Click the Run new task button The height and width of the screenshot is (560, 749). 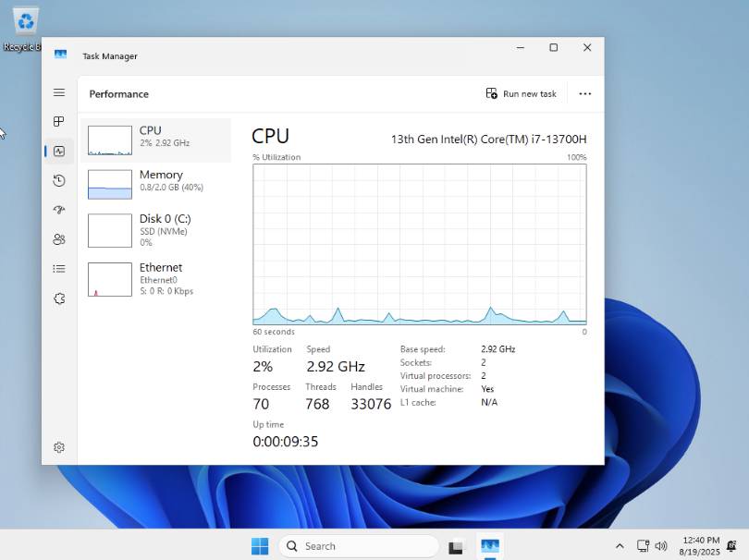click(x=522, y=93)
